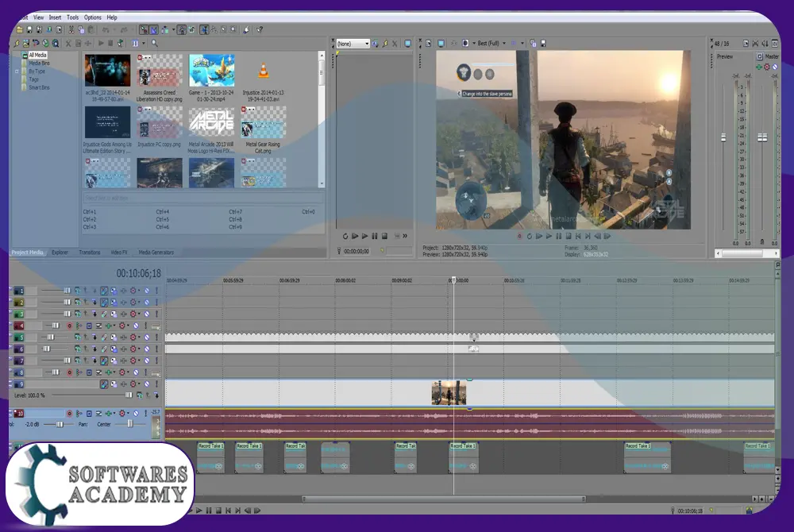The image size is (794, 532).
Task: Select the Game - 1 - 2013-10-24 mp4 thumbnail
Action: click(x=211, y=71)
